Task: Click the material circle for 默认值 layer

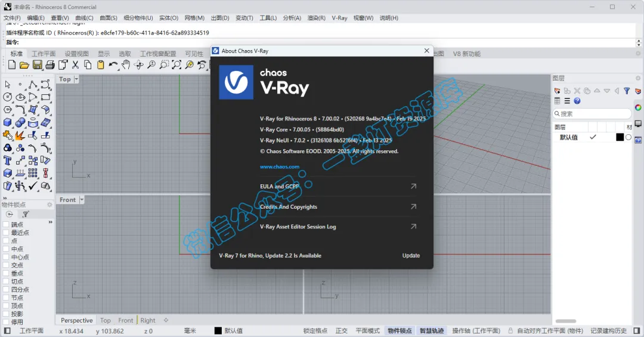Action: pyautogui.click(x=628, y=137)
